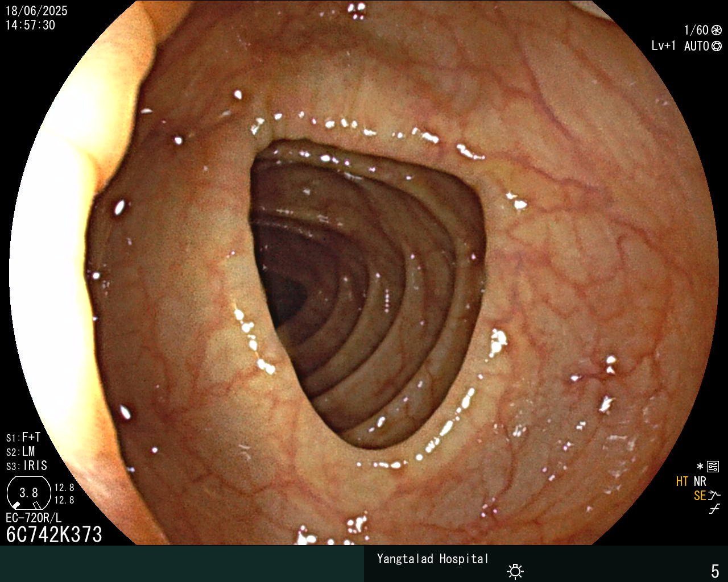Click the 1/60 shutter speed value
This screenshot has height=582, width=728.
click(x=696, y=31)
